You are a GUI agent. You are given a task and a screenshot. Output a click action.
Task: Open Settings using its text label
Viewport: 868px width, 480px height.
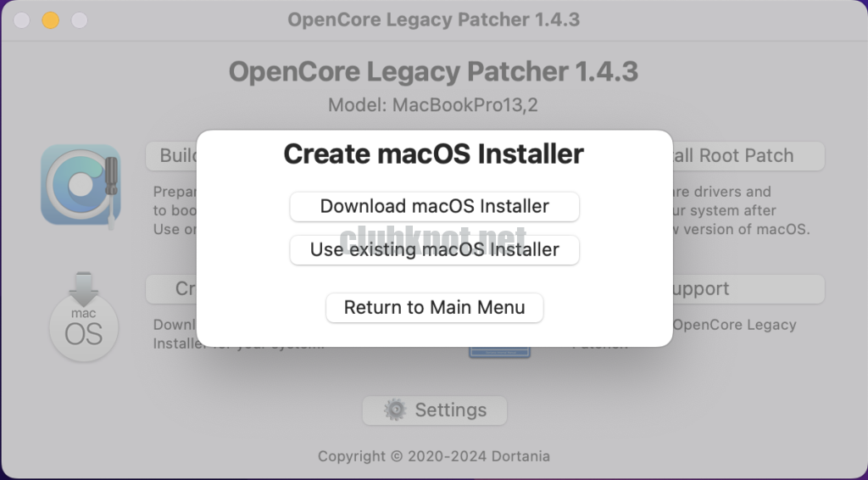pos(450,410)
